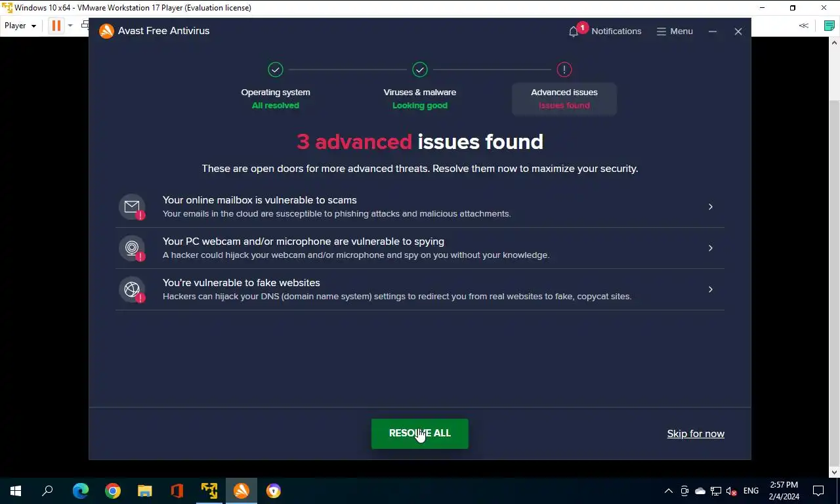Open the Windows action center icon
Viewport: 840px width, 504px height.
click(818, 491)
